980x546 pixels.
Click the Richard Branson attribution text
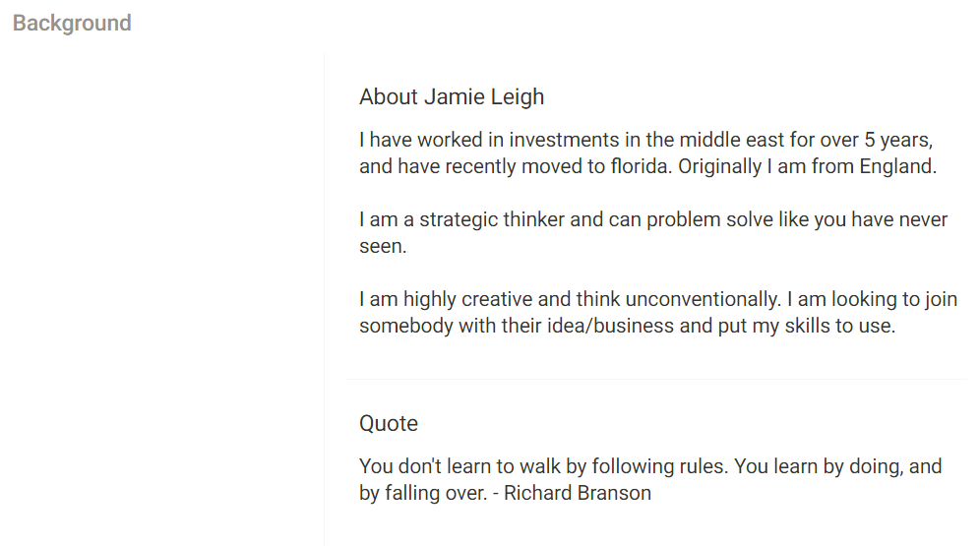point(578,494)
